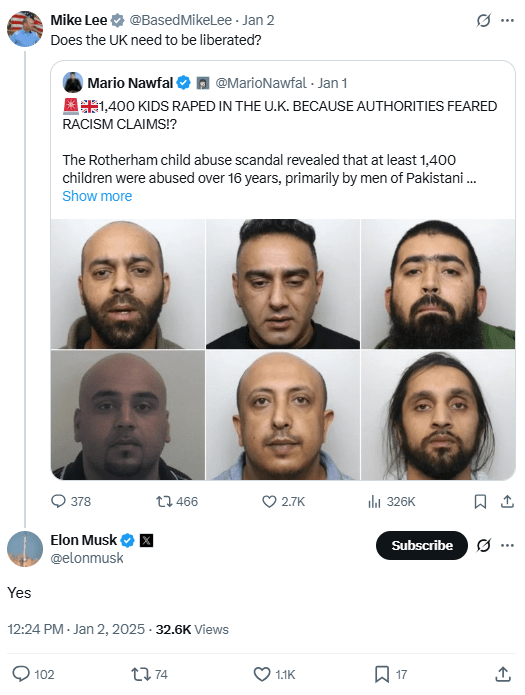Open @BasedMikeLee profile handle

180,20
